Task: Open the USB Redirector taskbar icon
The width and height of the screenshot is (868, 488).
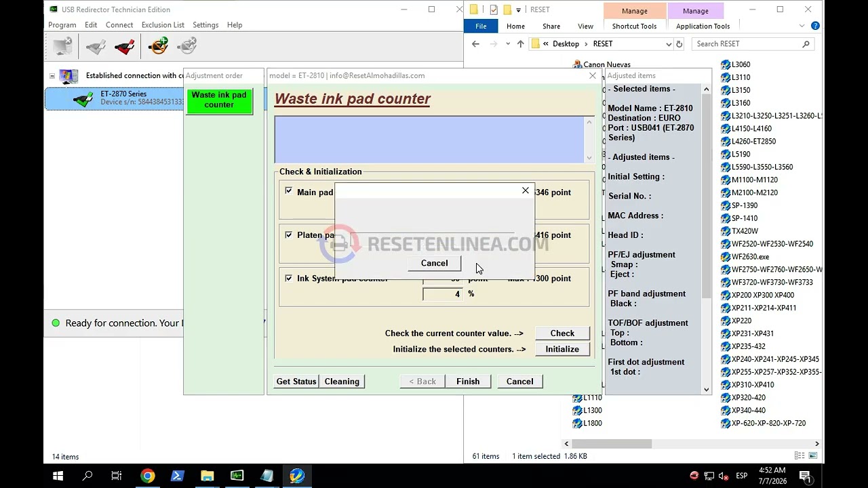Action: point(237,476)
